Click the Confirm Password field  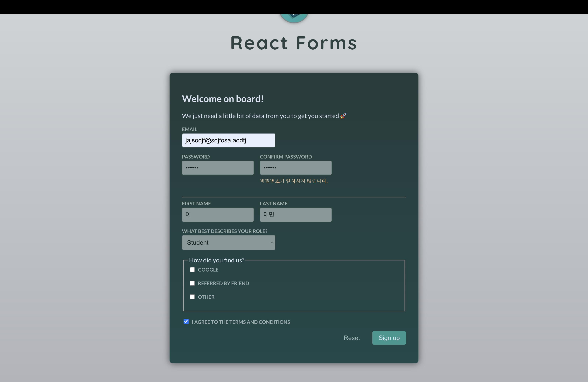point(296,168)
